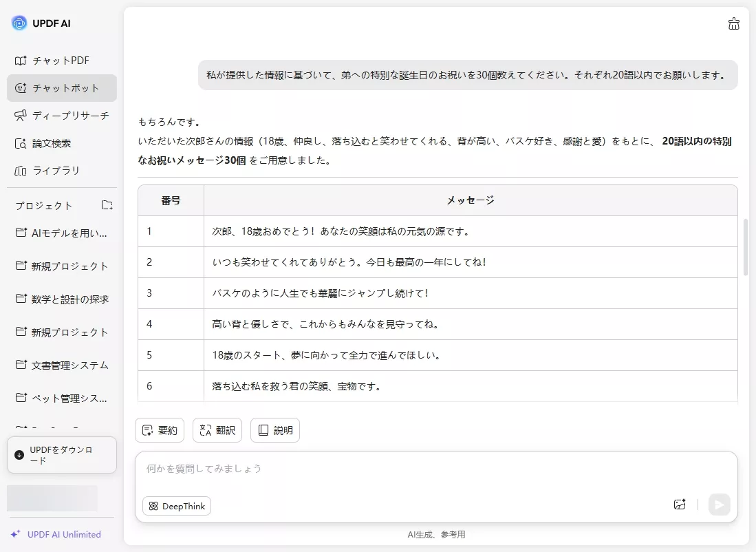The height and width of the screenshot is (552, 756).
Task: Click the 説明 quick action
Action: [275, 430]
